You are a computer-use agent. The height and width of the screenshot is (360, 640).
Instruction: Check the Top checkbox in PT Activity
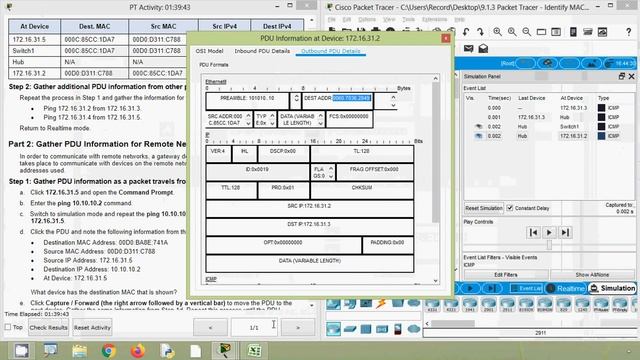(x=8, y=327)
